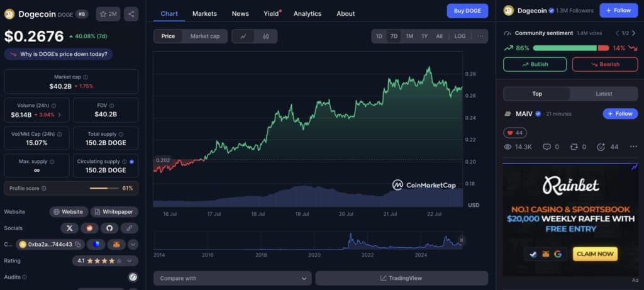Open the Analytics tab
The image size is (644, 290).
tap(307, 14)
